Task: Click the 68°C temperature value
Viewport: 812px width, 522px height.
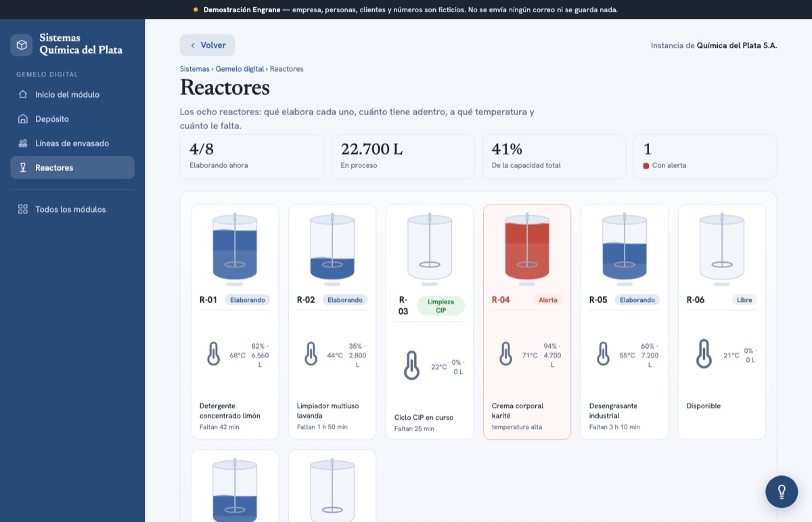Action: tap(238, 355)
